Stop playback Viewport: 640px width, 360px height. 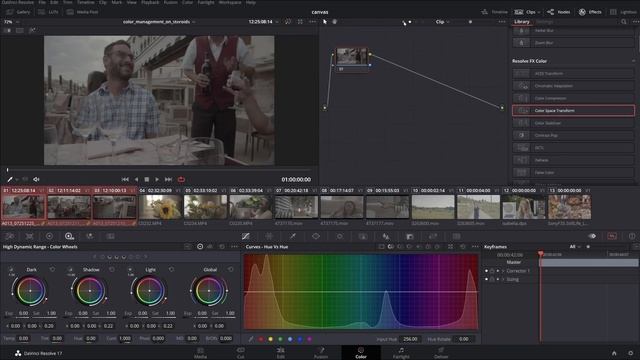[147, 180]
